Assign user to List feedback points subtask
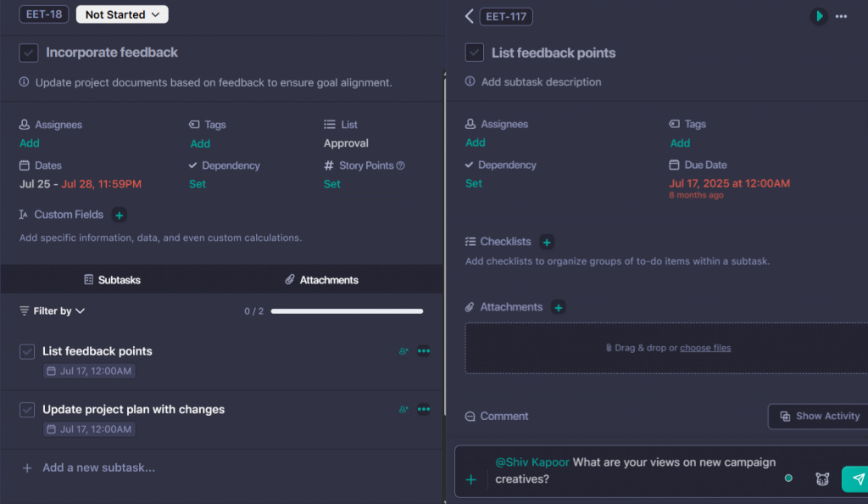The image size is (868, 504). coord(403,351)
